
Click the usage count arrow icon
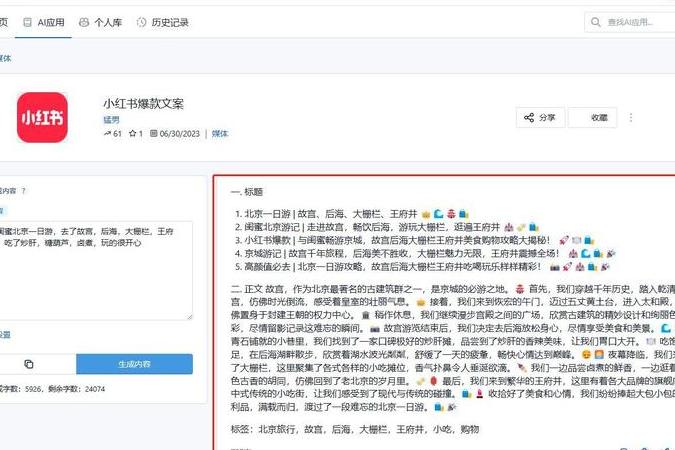click(x=107, y=133)
